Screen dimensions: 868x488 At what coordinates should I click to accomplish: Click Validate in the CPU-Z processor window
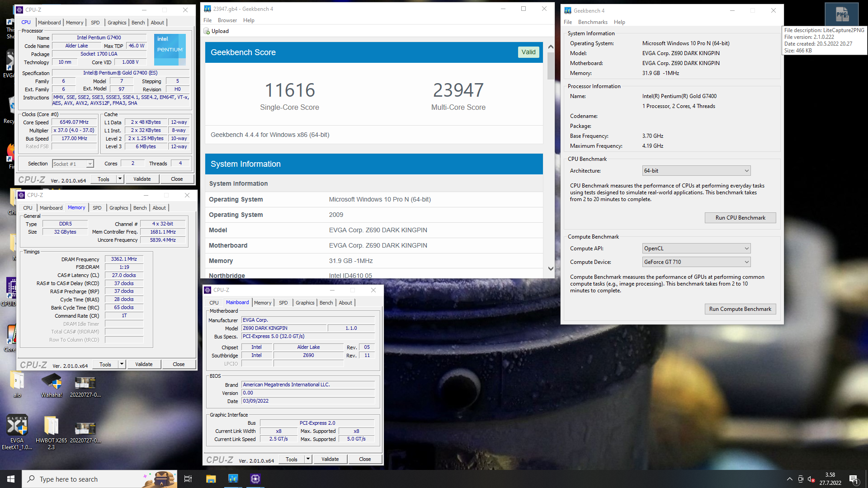[x=142, y=179]
